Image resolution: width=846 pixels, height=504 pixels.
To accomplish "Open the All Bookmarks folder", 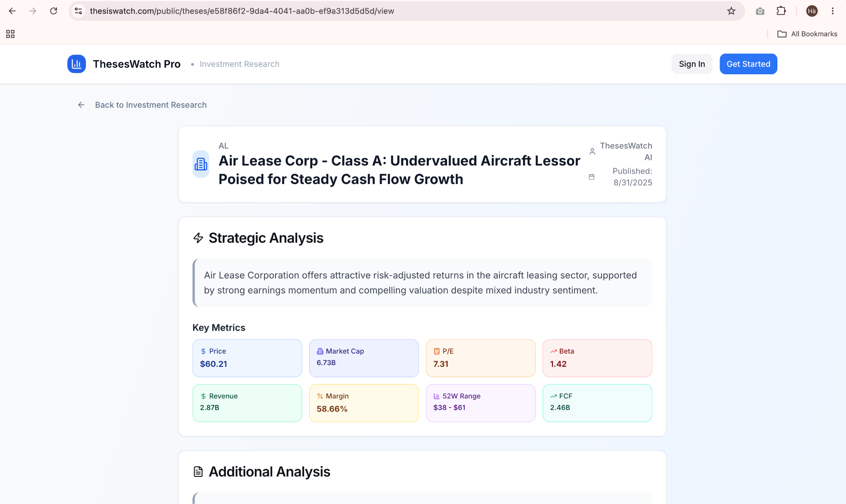I will point(807,34).
